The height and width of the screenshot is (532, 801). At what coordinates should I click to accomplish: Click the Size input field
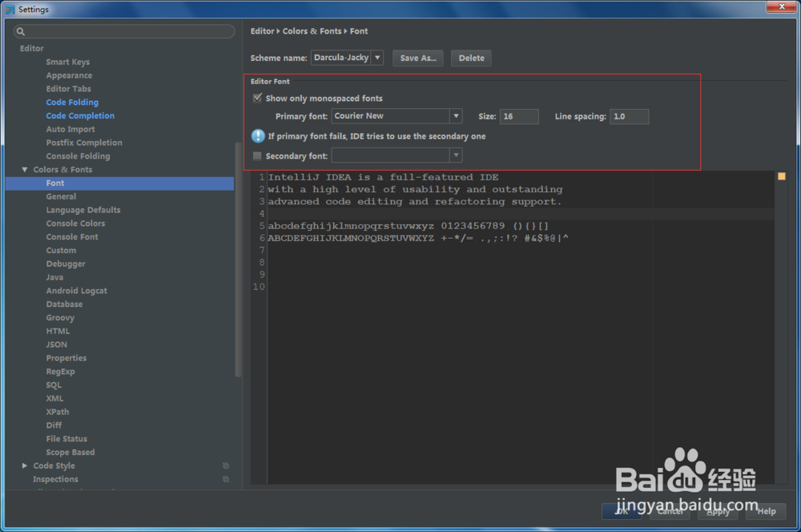point(519,116)
